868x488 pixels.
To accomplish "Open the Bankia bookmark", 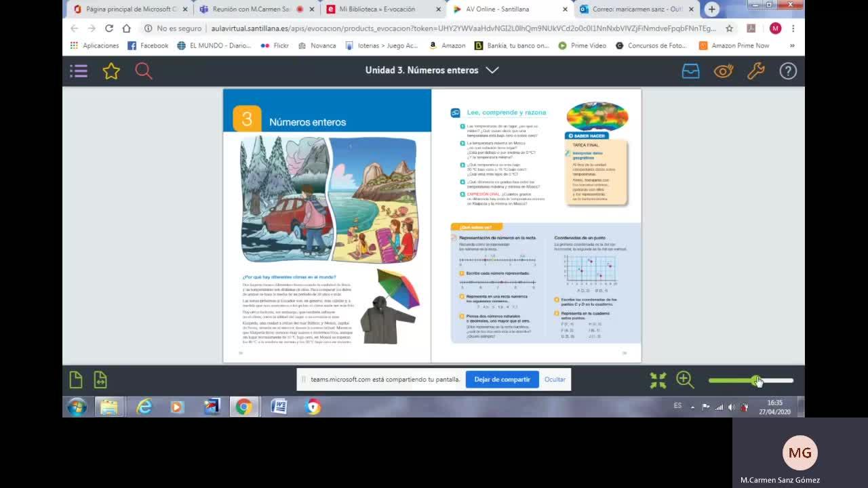I will [512, 45].
